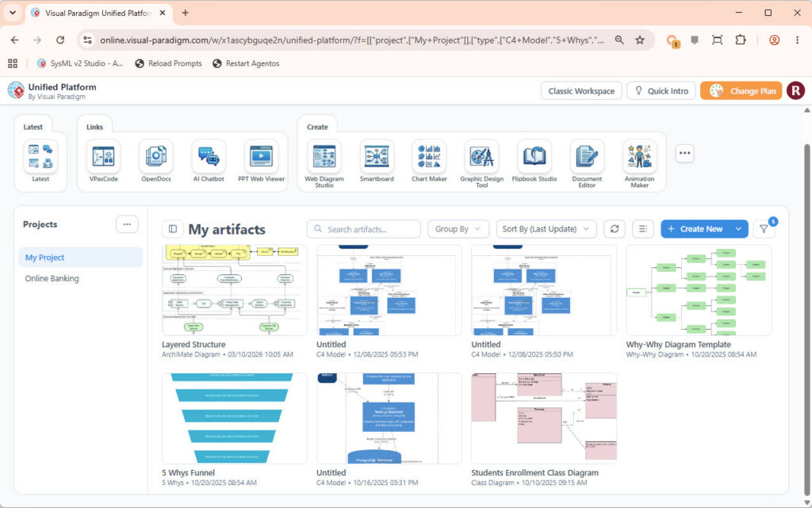
Task: Open Sort By (Last Update) dropdown
Action: click(x=546, y=229)
